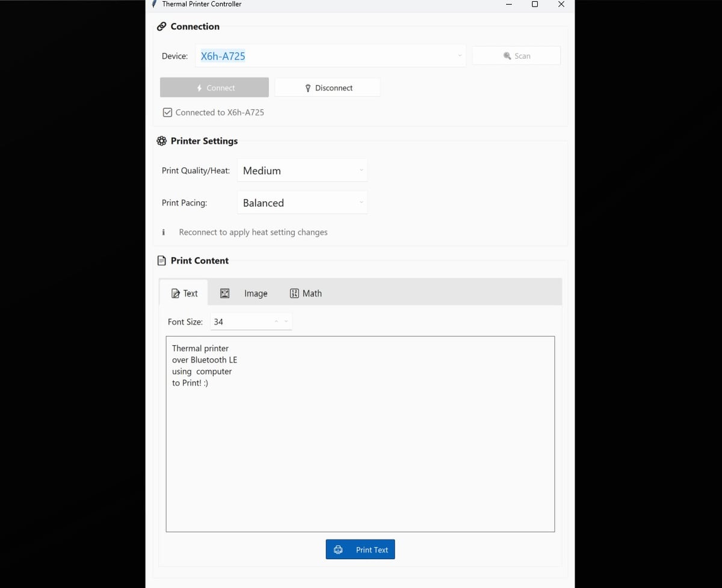722x588 pixels.
Task: Click the Print Quality/Heat label
Action: (x=196, y=171)
